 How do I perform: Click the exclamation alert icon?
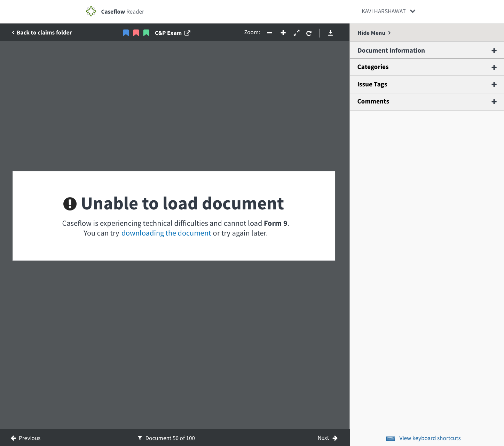70,204
